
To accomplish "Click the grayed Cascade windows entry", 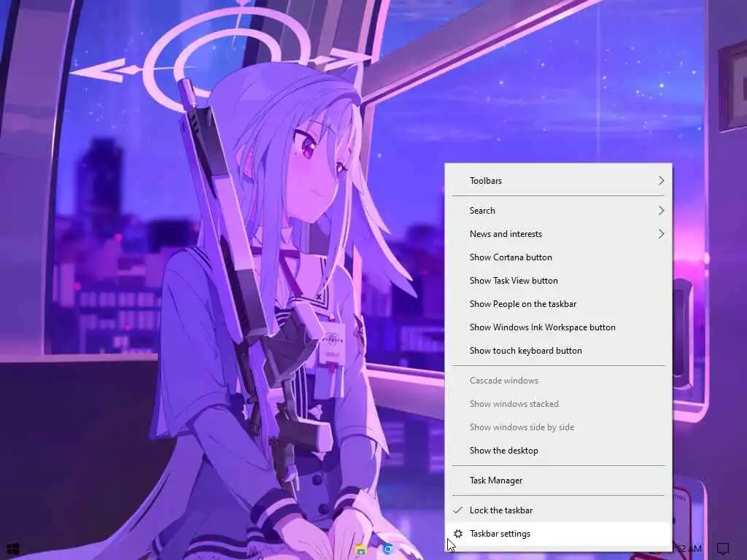I will point(558,381).
